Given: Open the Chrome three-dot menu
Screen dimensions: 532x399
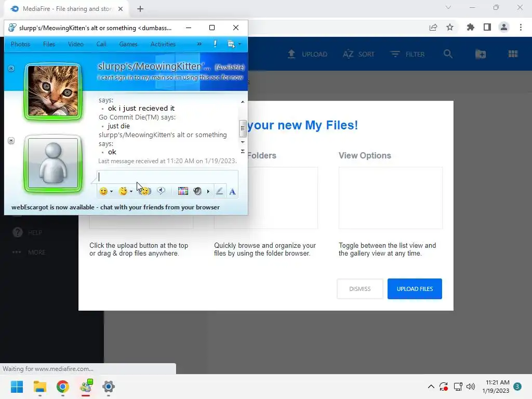Looking at the screenshot, I should 521,27.
